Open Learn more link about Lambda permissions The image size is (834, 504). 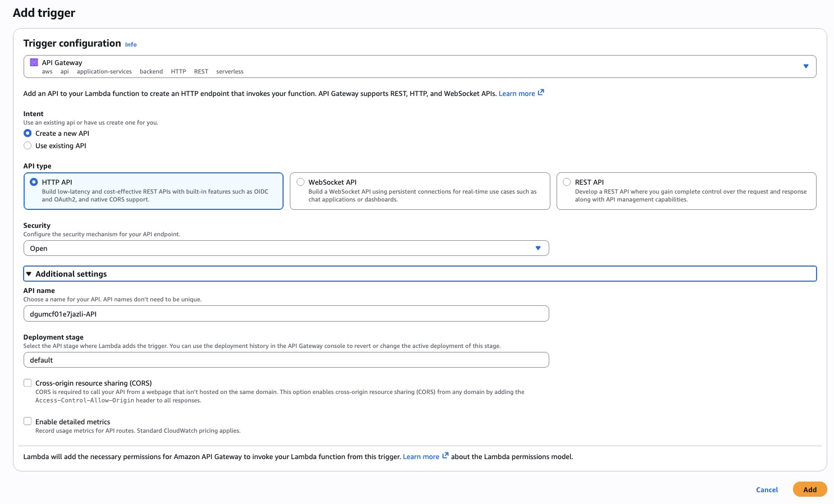click(421, 457)
